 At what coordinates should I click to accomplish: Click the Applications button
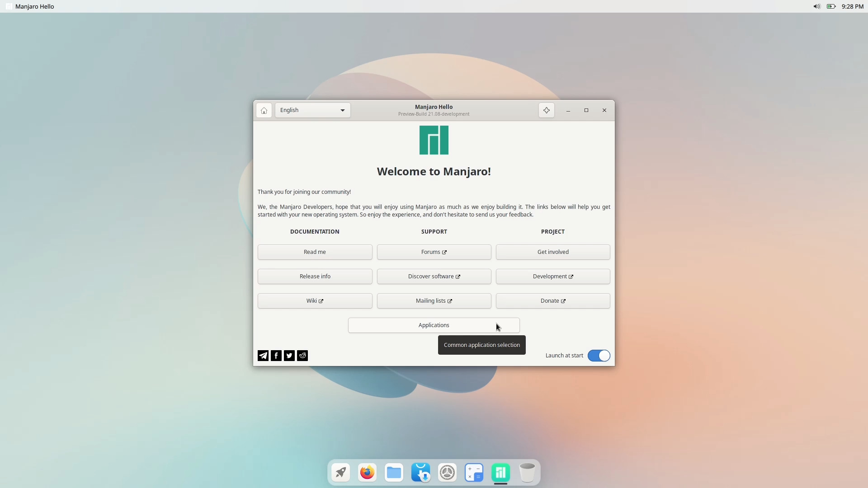point(434,325)
